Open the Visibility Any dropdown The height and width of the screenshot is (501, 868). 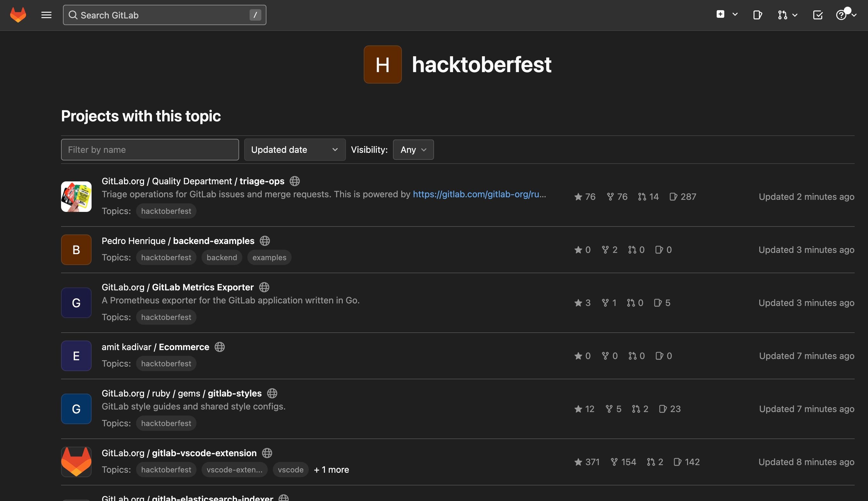(x=413, y=149)
